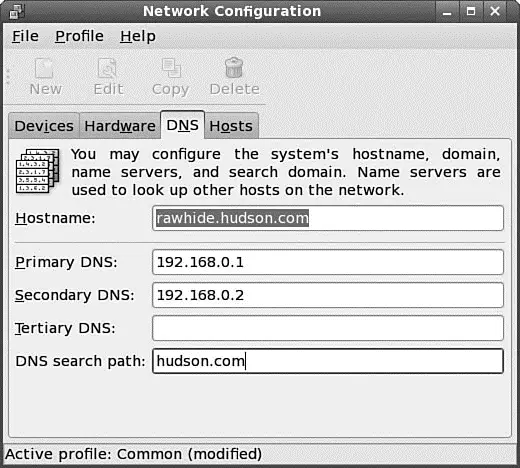
Task: Maximize the Network Configuration window
Action: pos(471,12)
